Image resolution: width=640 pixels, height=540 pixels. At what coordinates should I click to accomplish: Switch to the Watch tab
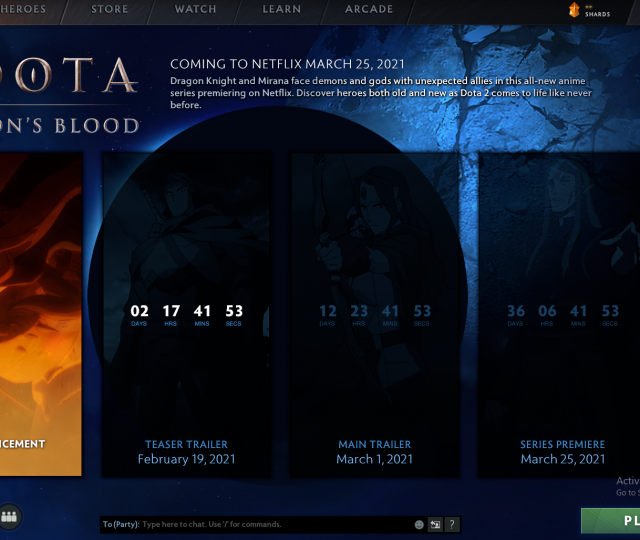[195, 10]
